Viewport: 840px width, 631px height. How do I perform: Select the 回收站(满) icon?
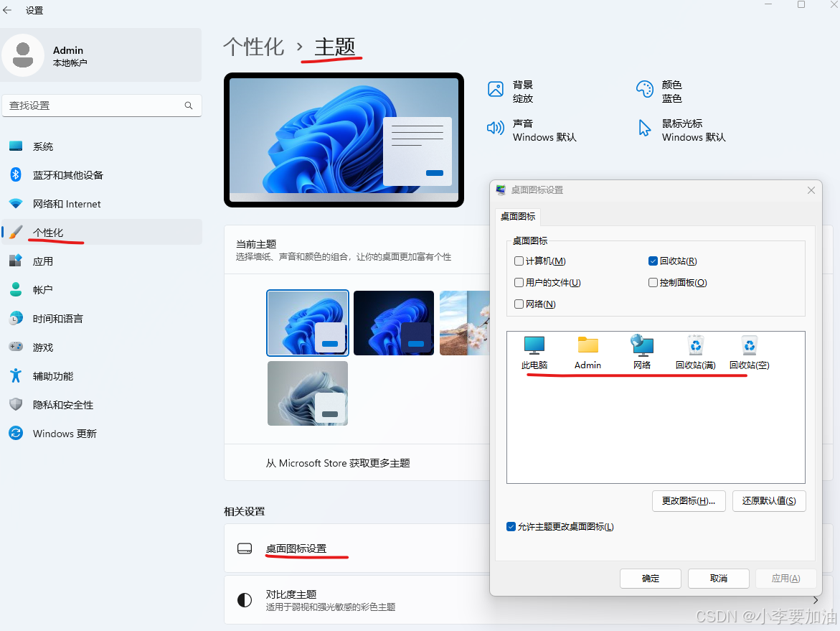695,352
